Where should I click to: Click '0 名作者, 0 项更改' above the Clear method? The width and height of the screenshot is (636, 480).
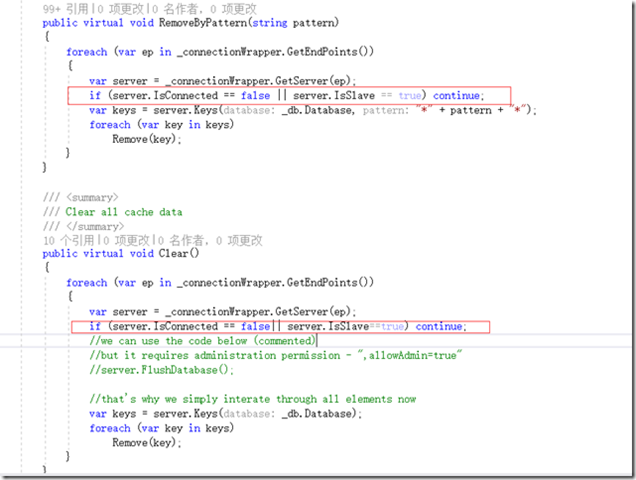click(209, 240)
